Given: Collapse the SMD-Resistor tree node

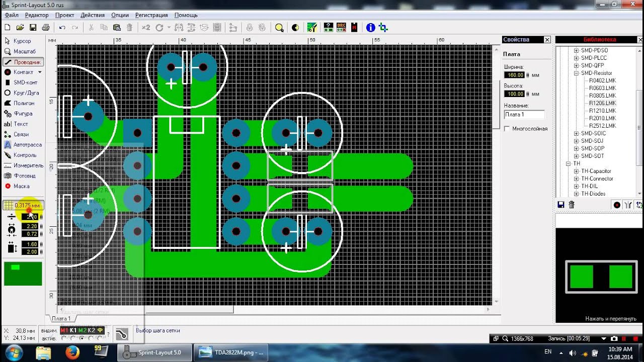Looking at the screenshot, I should point(577,73).
